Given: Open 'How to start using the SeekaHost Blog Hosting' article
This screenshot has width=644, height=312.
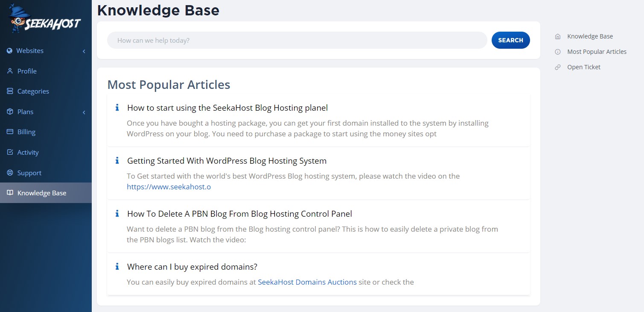Looking at the screenshot, I should (x=227, y=108).
